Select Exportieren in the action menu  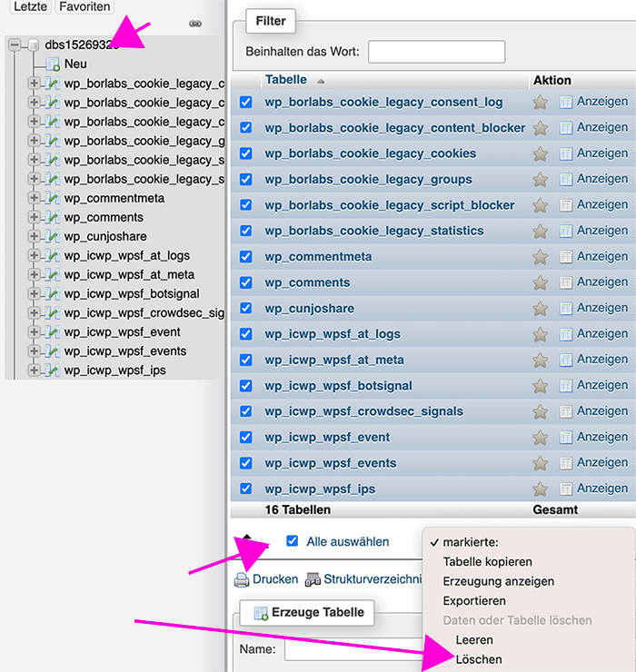[x=473, y=601]
